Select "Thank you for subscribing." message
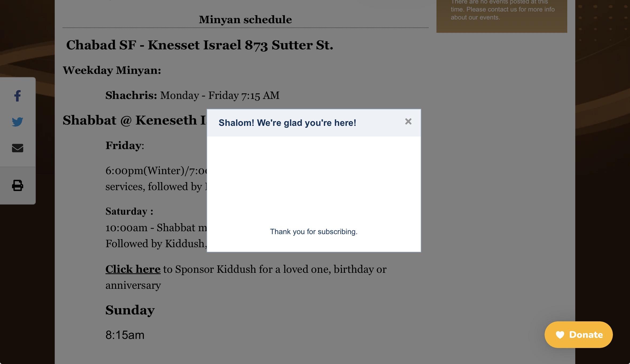 pyautogui.click(x=314, y=231)
